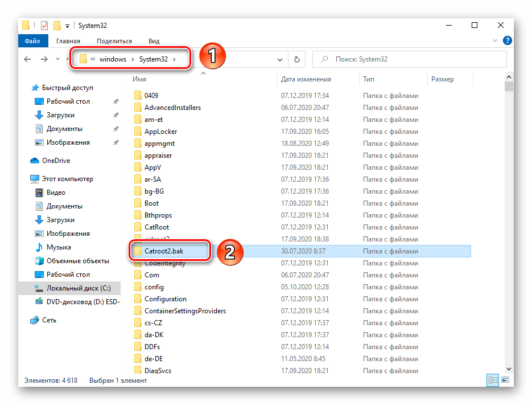This screenshot has width=532, height=405.
Task: Click the Forward navigation arrow
Action: [44, 59]
